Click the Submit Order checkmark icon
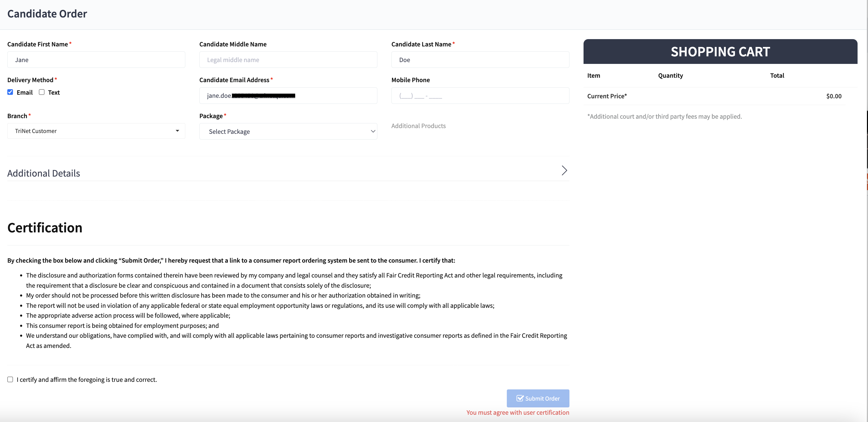868x422 pixels. 520,398
